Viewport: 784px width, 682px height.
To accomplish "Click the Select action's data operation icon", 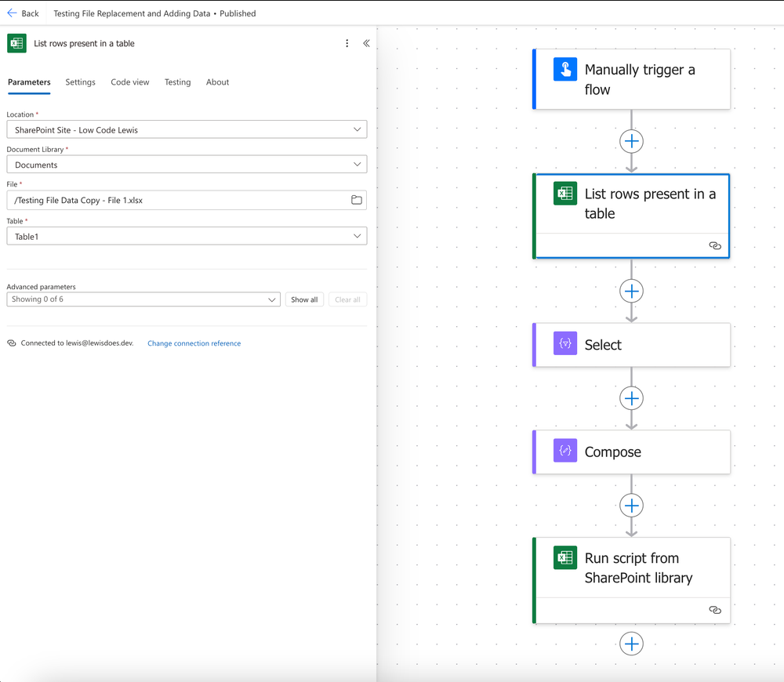I will pos(564,345).
